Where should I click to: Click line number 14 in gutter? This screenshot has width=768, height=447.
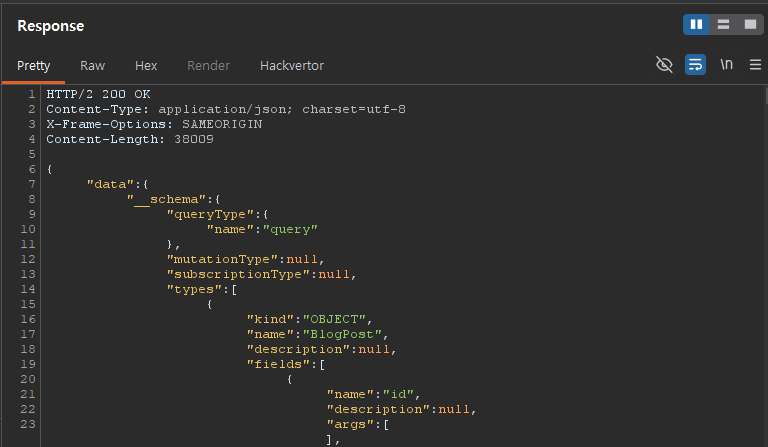click(x=28, y=289)
